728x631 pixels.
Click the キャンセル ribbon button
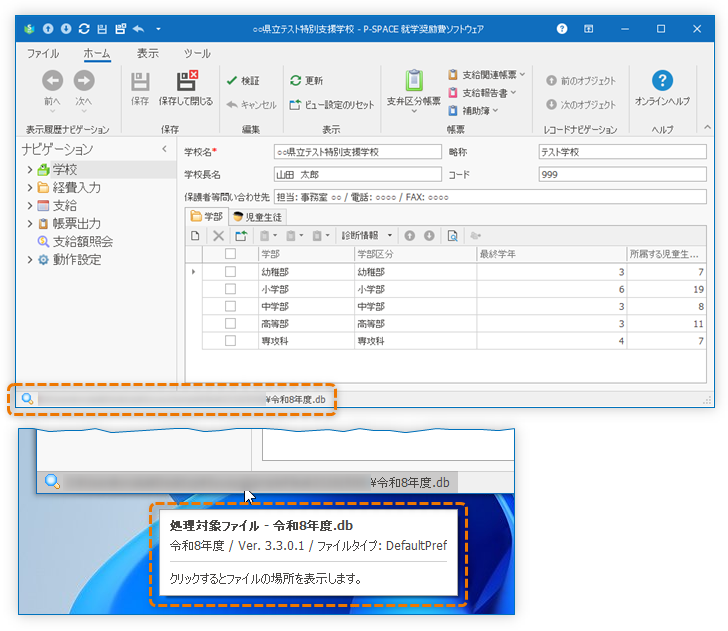point(251,105)
